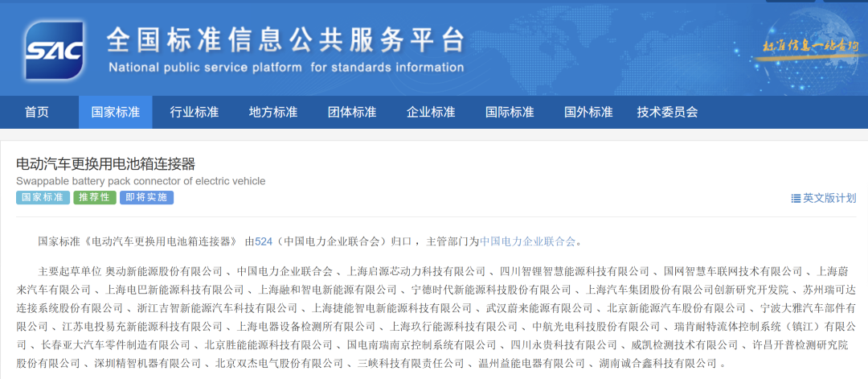The width and height of the screenshot is (868, 379).
Task: Open the 国外标准 navigation tab
Action: click(588, 112)
